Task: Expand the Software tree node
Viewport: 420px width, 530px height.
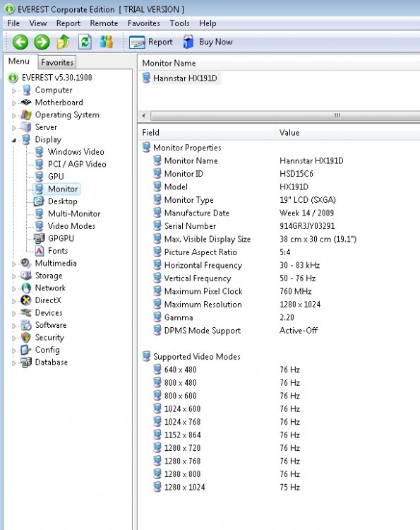Action: click(14, 326)
